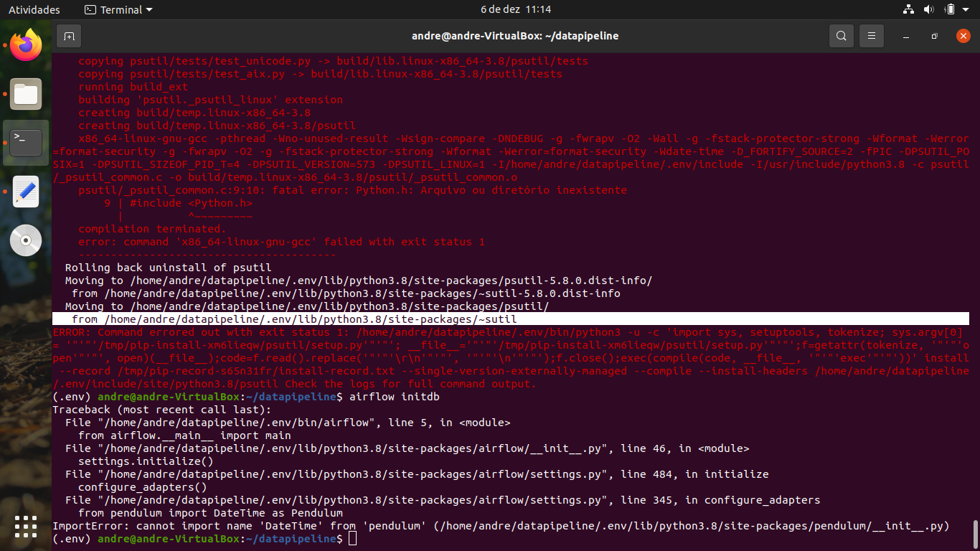980x551 pixels.
Task: Click the battery status icon
Action: coord(950,10)
